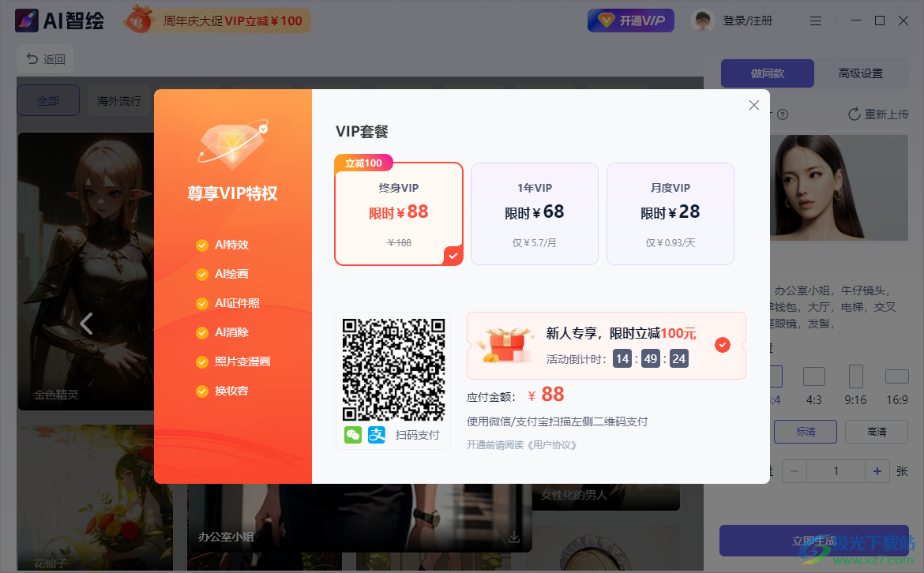The image size is (924, 573).
Task: Select the 1年VIP plan card
Action: 534,213
